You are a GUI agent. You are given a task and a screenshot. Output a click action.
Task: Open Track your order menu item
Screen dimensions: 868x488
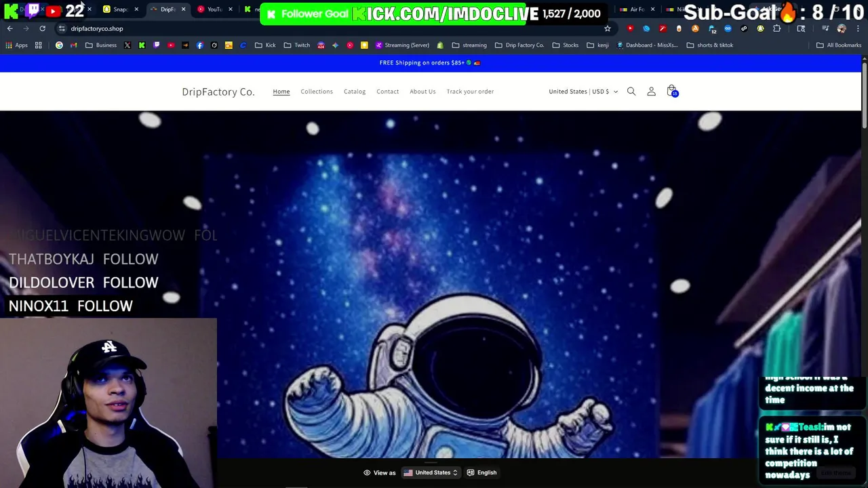pos(470,91)
